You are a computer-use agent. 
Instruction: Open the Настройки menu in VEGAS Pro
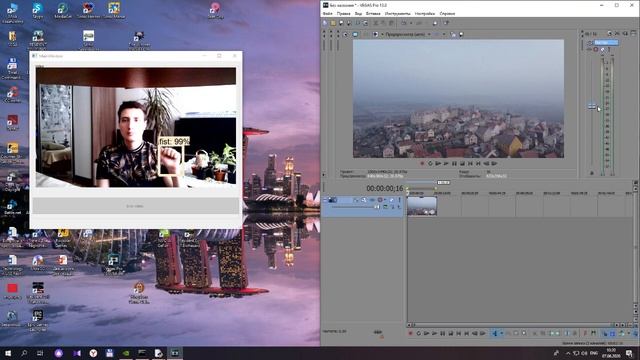point(425,13)
